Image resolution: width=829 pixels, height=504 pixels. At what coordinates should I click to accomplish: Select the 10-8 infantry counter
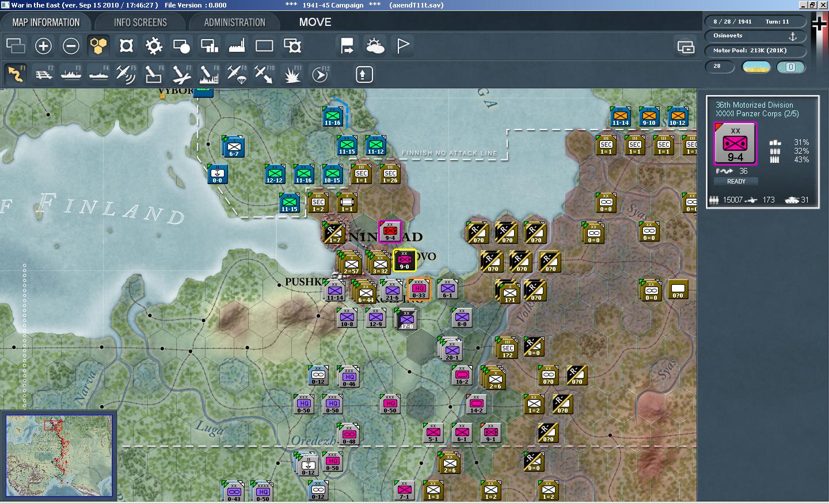347,318
